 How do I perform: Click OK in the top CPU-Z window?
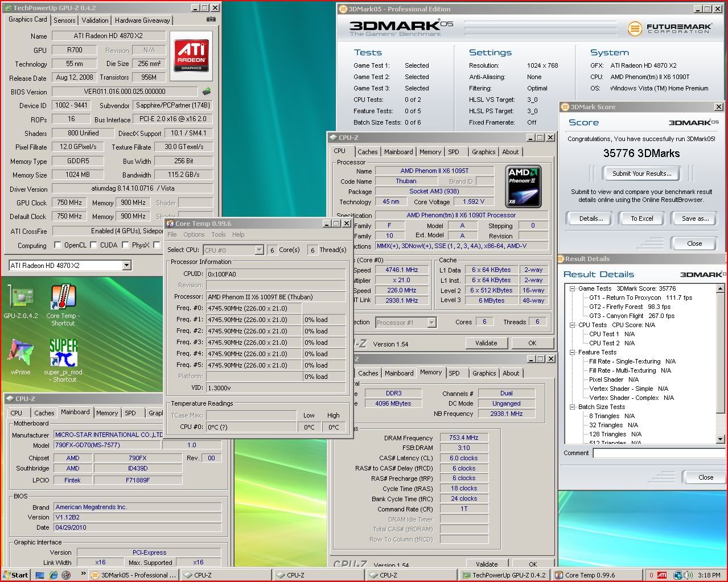coord(532,343)
